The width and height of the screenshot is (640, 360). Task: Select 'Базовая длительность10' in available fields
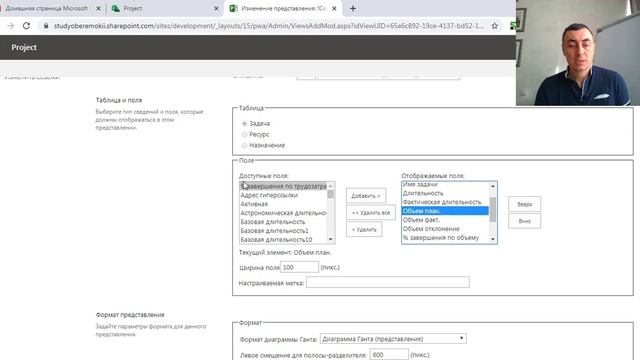283,240
